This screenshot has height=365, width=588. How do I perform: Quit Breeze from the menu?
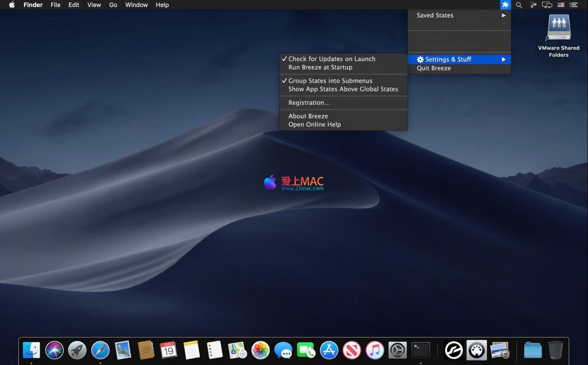[x=434, y=68]
